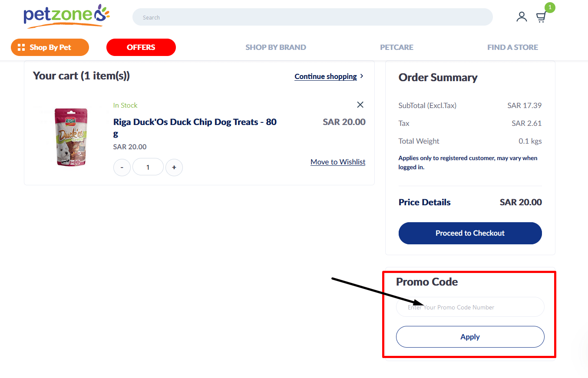588x378 pixels.
Task: Select the Move to Wishlist link
Action: coord(338,162)
